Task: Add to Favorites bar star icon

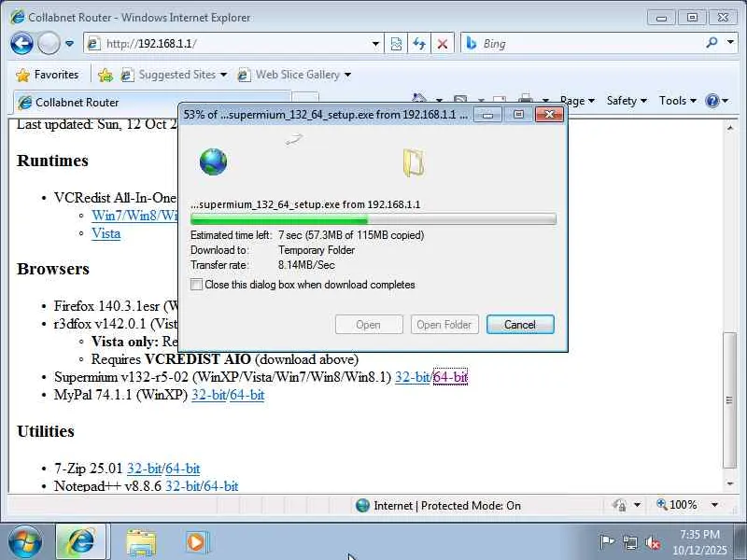Action: tap(106, 75)
